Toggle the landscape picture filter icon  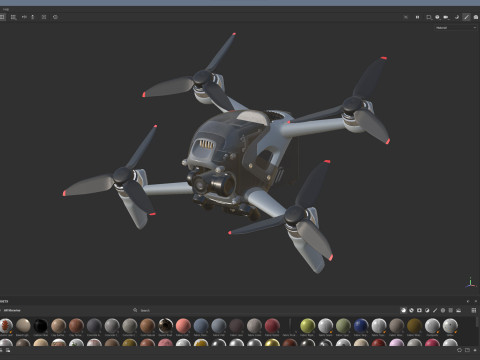click(459, 310)
